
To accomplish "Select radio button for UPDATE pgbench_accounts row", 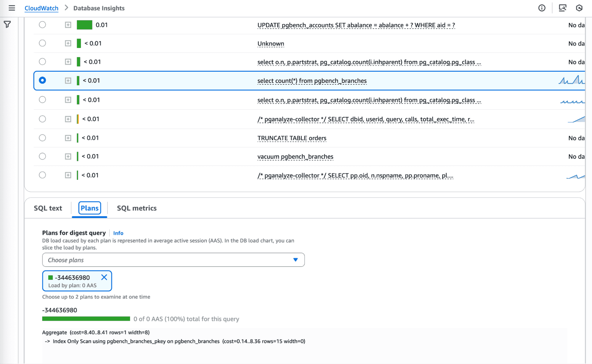I will click(42, 25).
